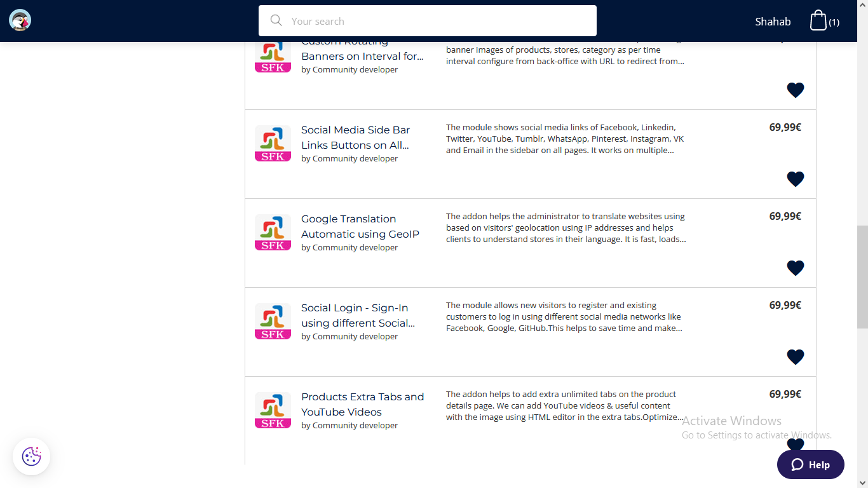Toggle favorite heart on Social Login module
This screenshot has height=488, width=868.
click(x=795, y=356)
